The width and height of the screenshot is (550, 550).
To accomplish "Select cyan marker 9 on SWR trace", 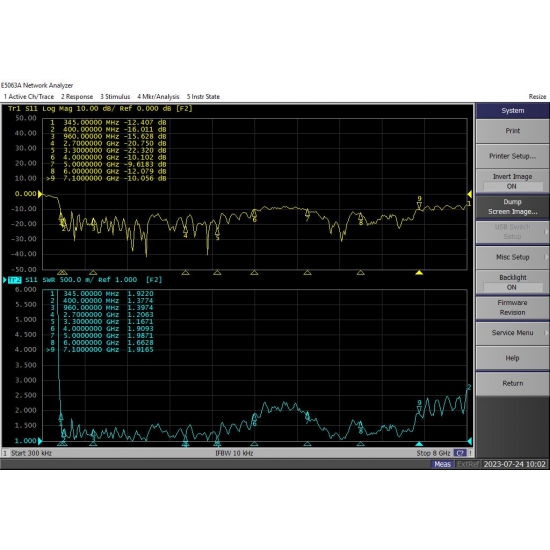I will 419,410.
